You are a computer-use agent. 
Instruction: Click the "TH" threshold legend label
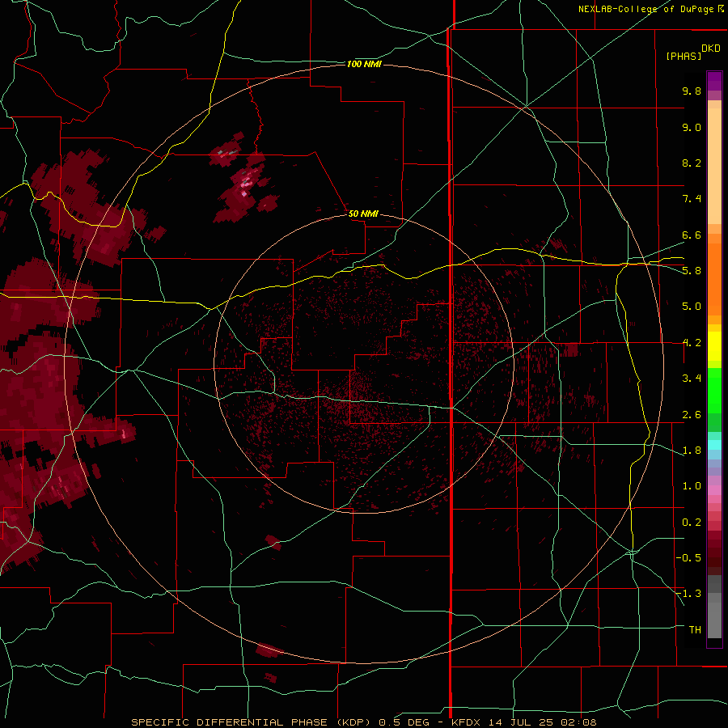[695, 630]
